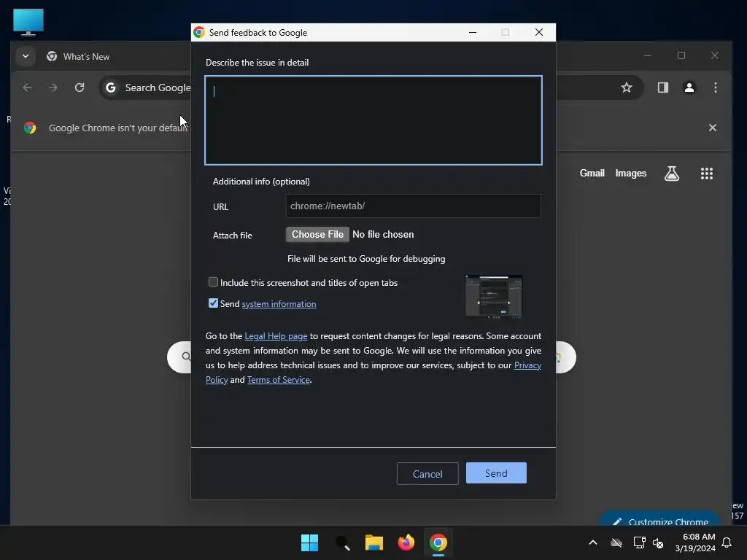This screenshot has height=560, width=747.
Task: Click the search magnifier in Google search box
Action: 186,357
